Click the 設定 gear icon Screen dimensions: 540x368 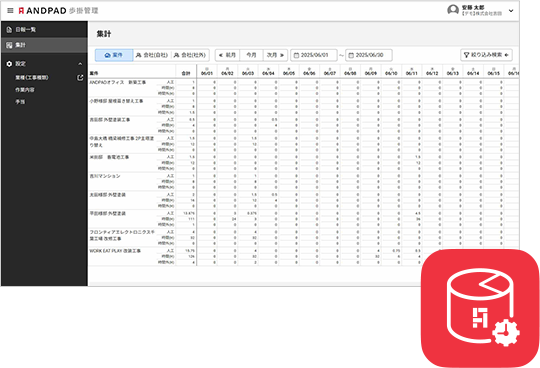click(x=9, y=64)
